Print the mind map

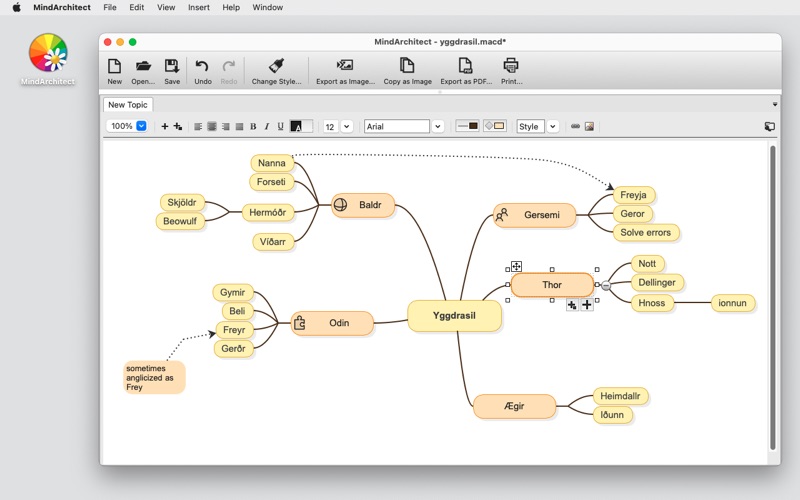tap(511, 71)
